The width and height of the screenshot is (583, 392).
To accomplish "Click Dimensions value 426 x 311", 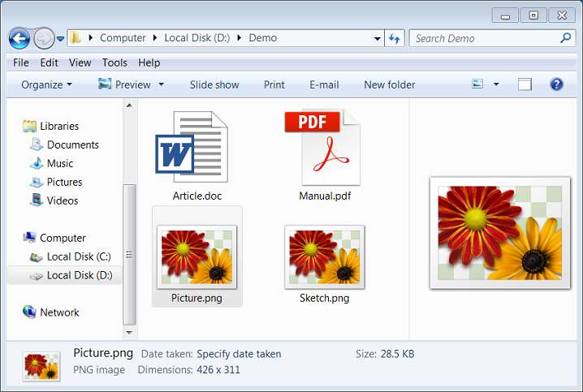I will (218, 370).
